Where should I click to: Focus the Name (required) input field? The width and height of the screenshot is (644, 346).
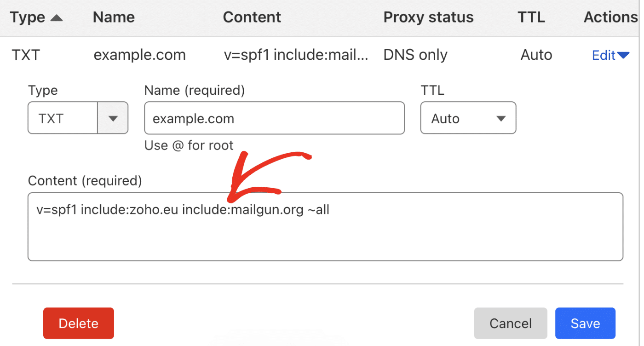274,118
